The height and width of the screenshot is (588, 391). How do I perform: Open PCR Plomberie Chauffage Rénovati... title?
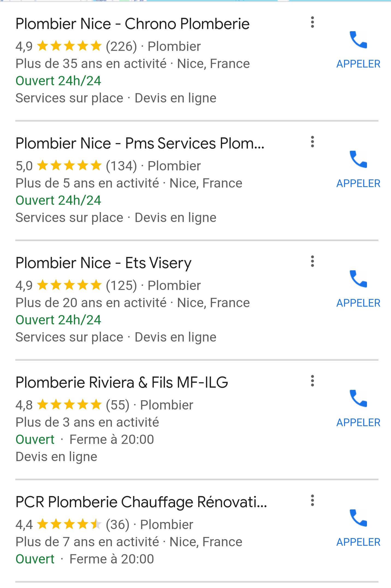point(141,502)
